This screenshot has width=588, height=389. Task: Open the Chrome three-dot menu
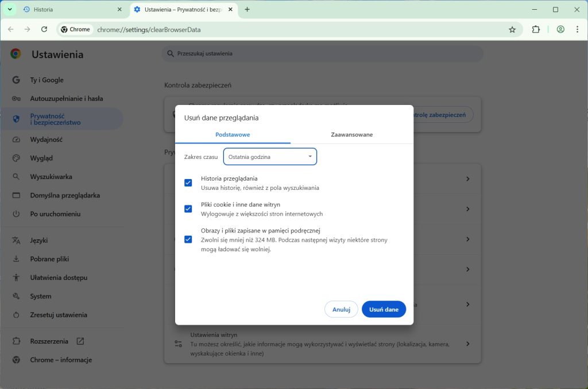(577, 29)
